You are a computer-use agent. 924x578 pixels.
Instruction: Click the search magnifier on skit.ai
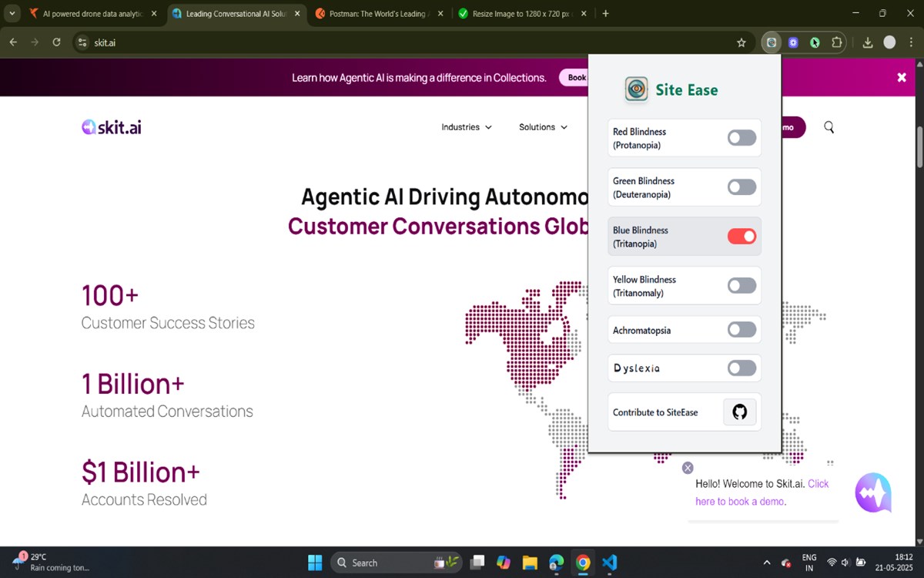[x=829, y=127]
